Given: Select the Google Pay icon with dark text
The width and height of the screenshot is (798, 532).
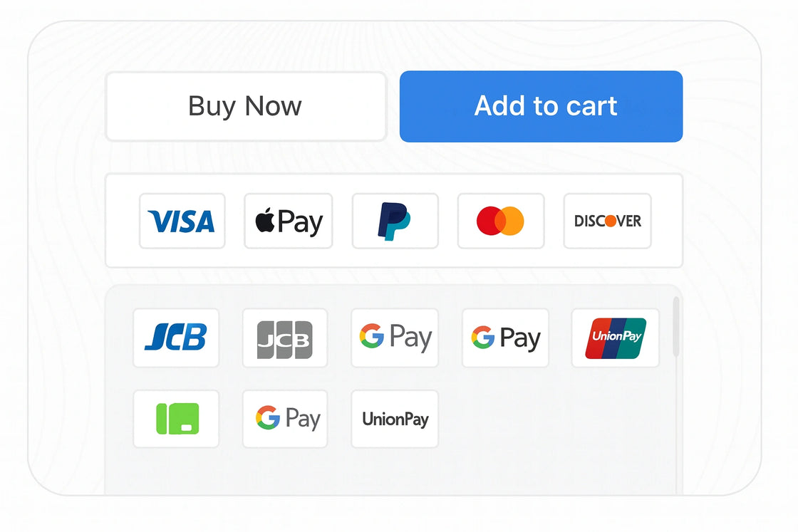Looking at the screenshot, I should [x=505, y=338].
